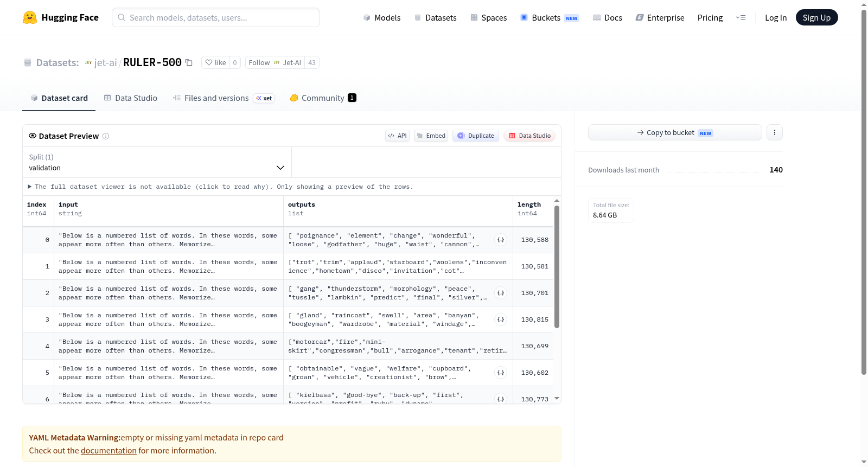Click the Embed button
868x467 pixels.
(x=431, y=136)
